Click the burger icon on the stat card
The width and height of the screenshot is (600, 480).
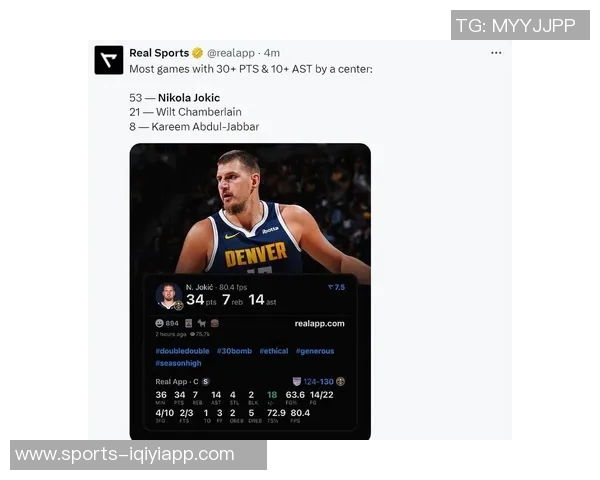tap(215, 323)
